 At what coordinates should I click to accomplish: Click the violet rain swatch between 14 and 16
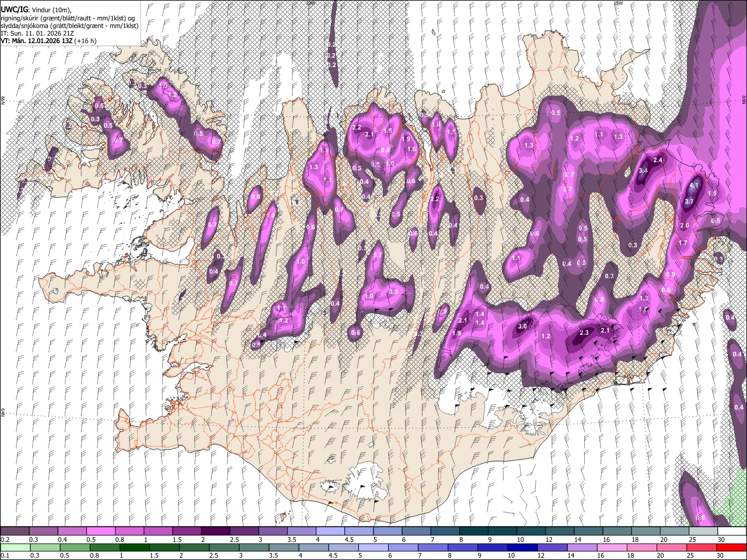(x=581, y=547)
